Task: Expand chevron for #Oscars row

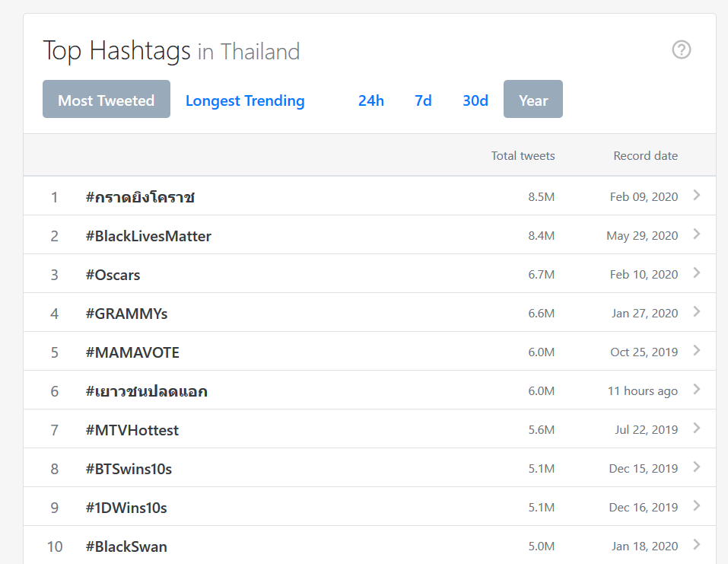Action: click(x=696, y=272)
